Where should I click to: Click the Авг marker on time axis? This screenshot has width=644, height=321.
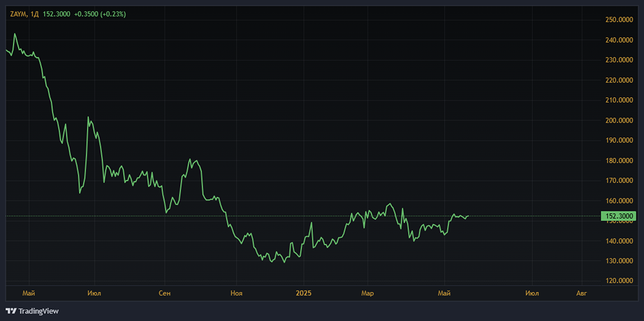(x=582, y=293)
